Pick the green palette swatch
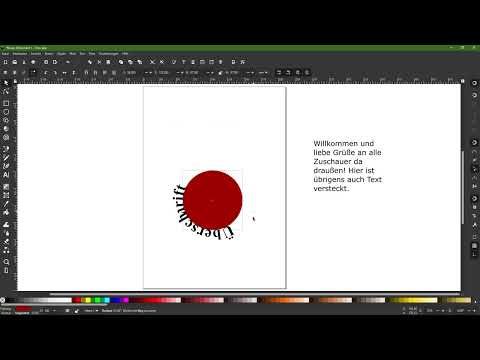This screenshot has height=360, width=480. coord(97,300)
